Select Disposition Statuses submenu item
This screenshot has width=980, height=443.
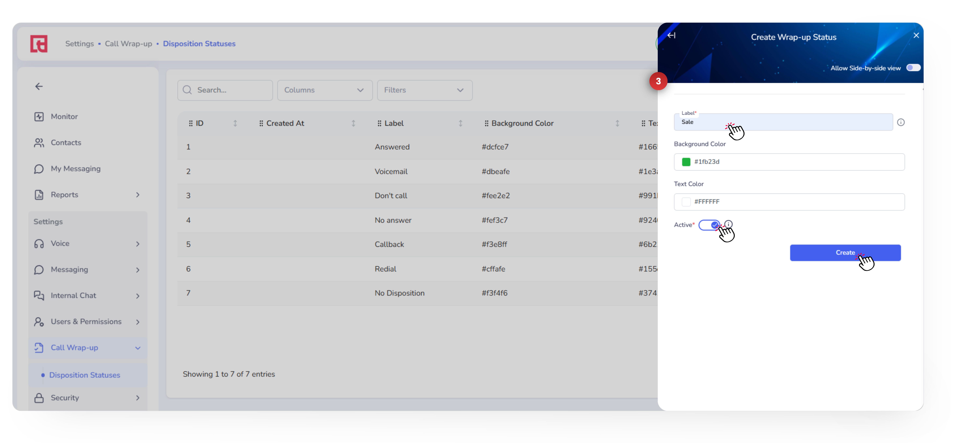tap(84, 375)
